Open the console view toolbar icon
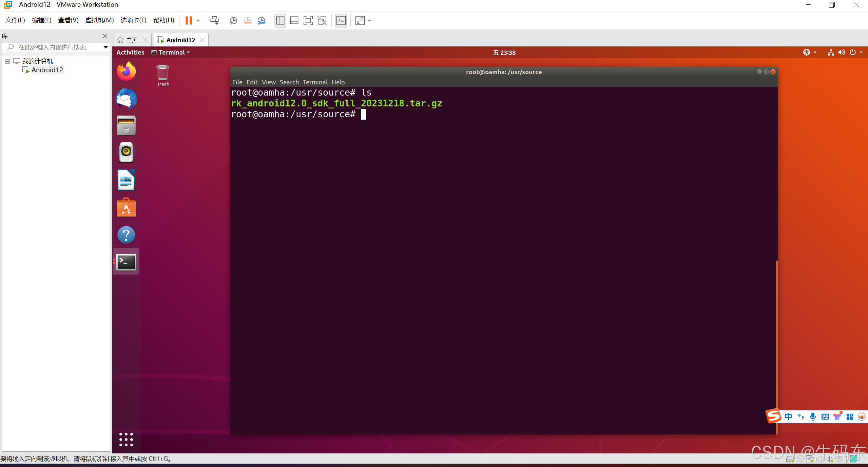This screenshot has width=868, height=467. click(341, 21)
